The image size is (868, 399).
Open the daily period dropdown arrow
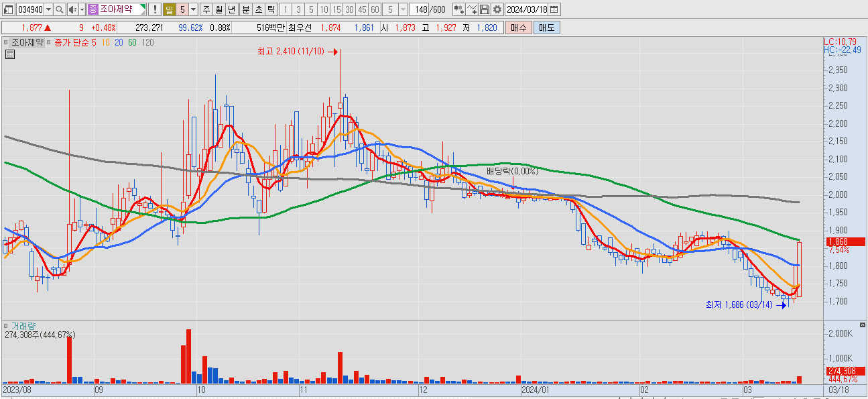193,9
